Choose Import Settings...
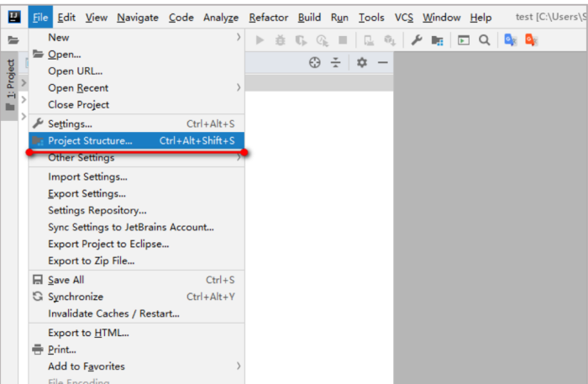The height and width of the screenshot is (384, 588). [x=136, y=176]
